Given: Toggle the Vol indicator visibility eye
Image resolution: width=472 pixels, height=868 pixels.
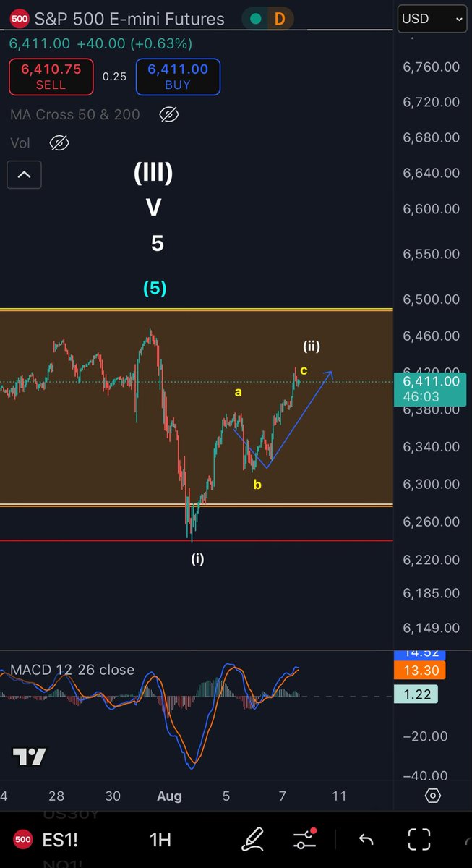Looking at the screenshot, I should 59,143.
